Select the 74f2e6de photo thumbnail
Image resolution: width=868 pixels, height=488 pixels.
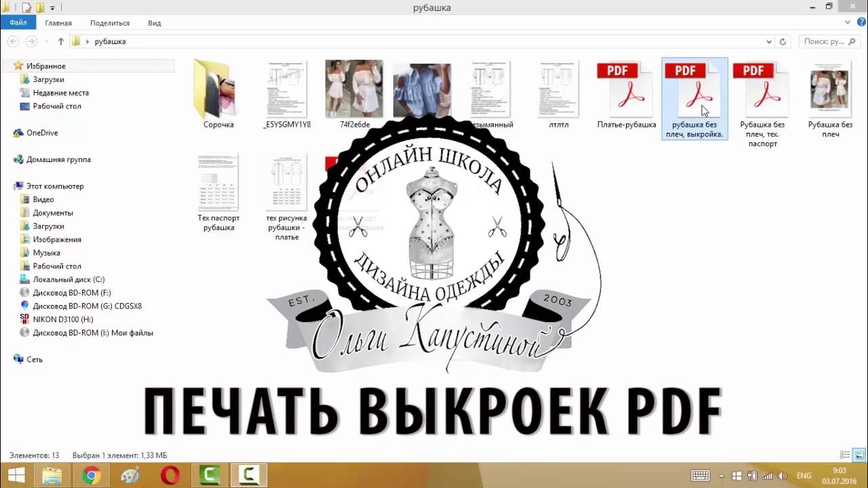coord(354,89)
